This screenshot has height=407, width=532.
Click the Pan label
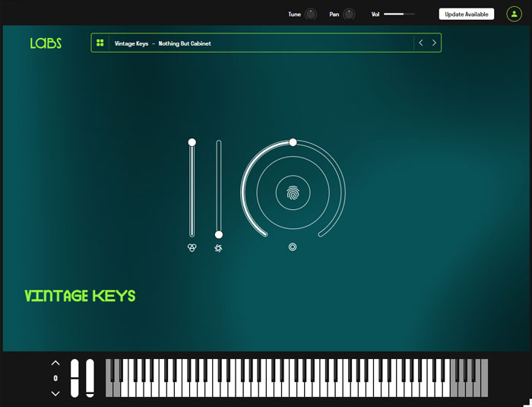pos(334,14)
